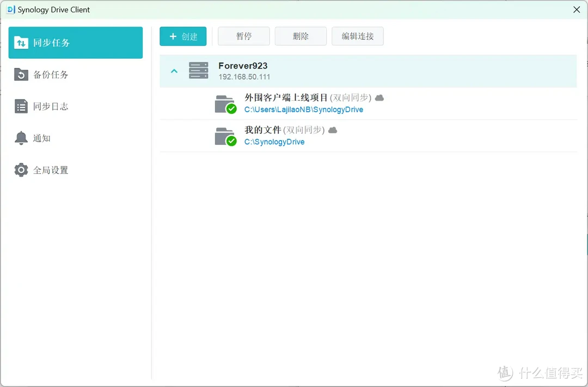Collapse the Forever923 server task list
This screenshot has width=588, height=387.
coord(174,71)
